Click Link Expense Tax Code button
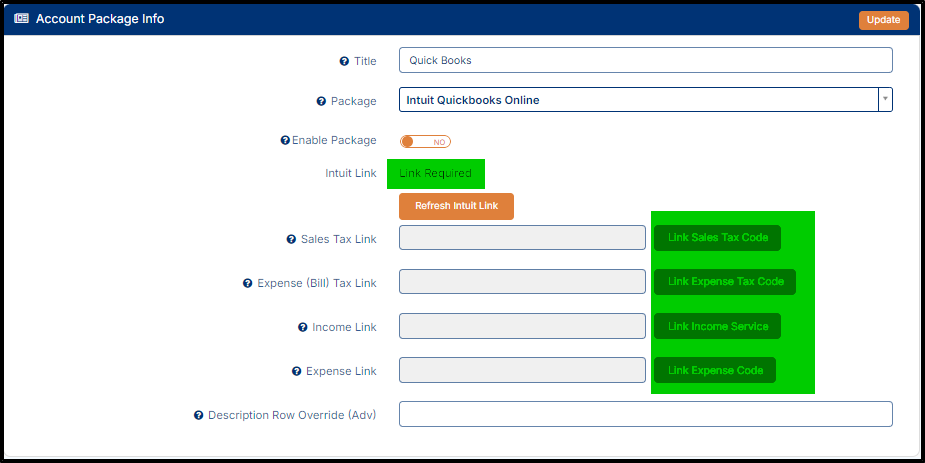This screenshot has height=463, width=925. click(x=725, y=282)
